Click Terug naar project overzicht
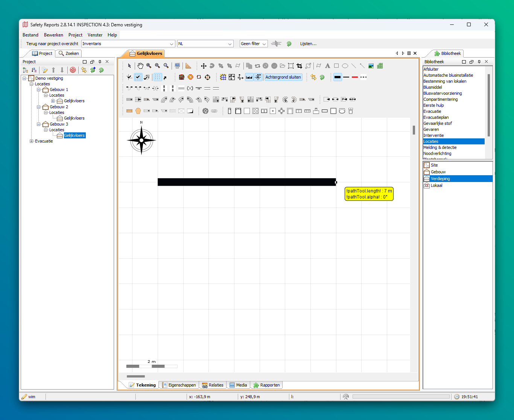 pos(52,44)
